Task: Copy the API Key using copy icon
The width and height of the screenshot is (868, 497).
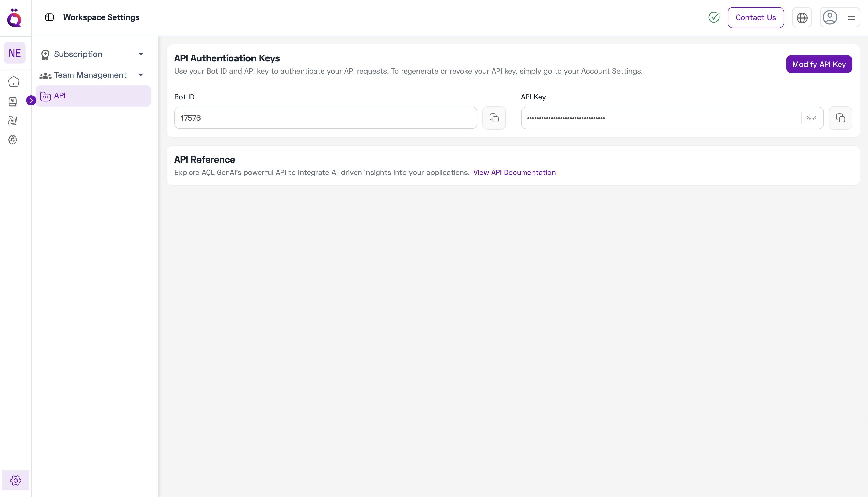Action: [841, 118]
